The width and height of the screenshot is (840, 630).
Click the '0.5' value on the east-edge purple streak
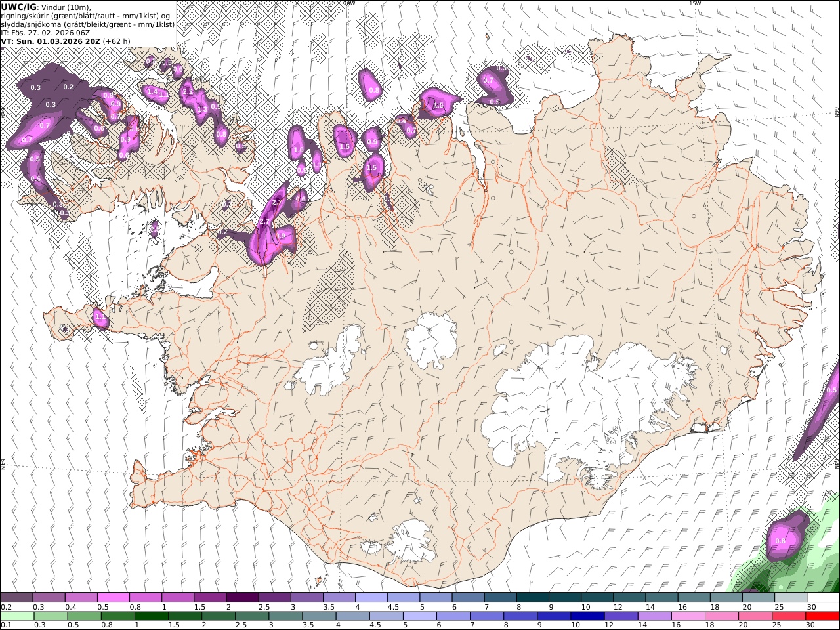tap(831, 390)
